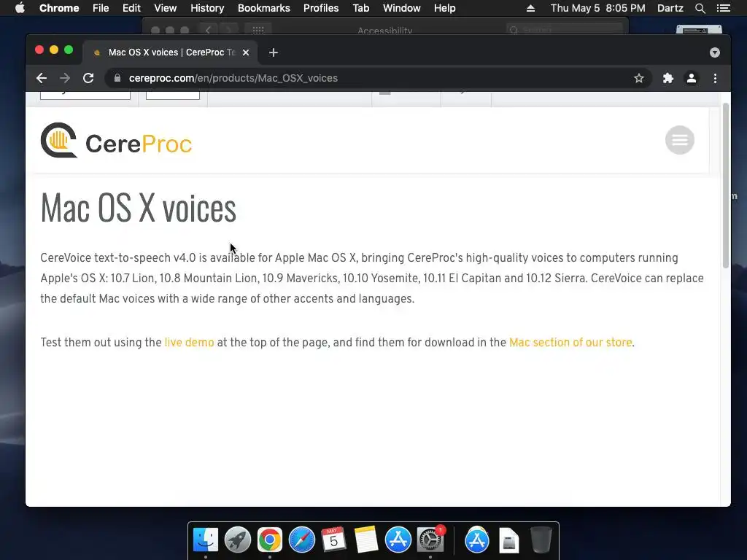Open Trash from the Dock
The height and width of the screenshot is (560, 747).
pos(541,540)
